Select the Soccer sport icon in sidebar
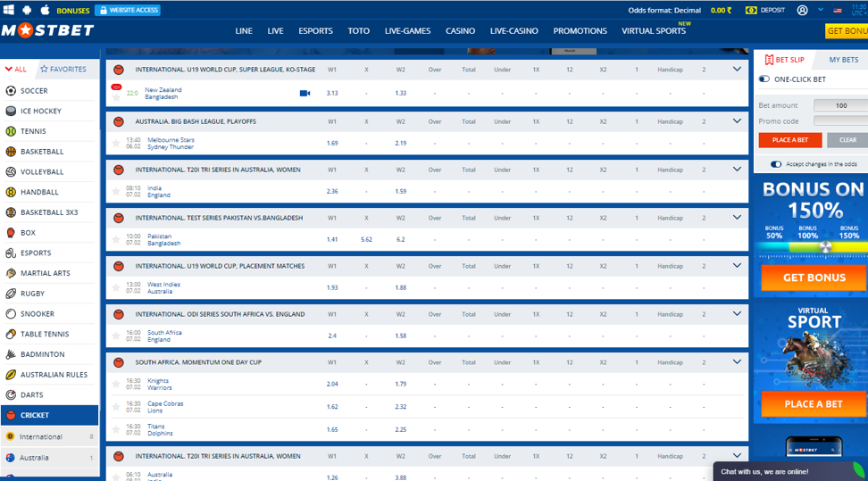Viewport: 868px width, 481px height. click(11, 91)
